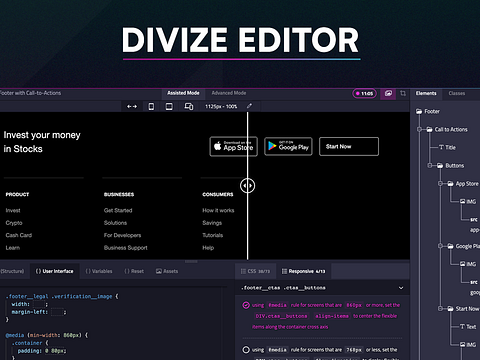This screenshot has height=360, width=480.
Task: Click the DIV.ctas__buttons tag in rule
Action: tap(281, 316)
